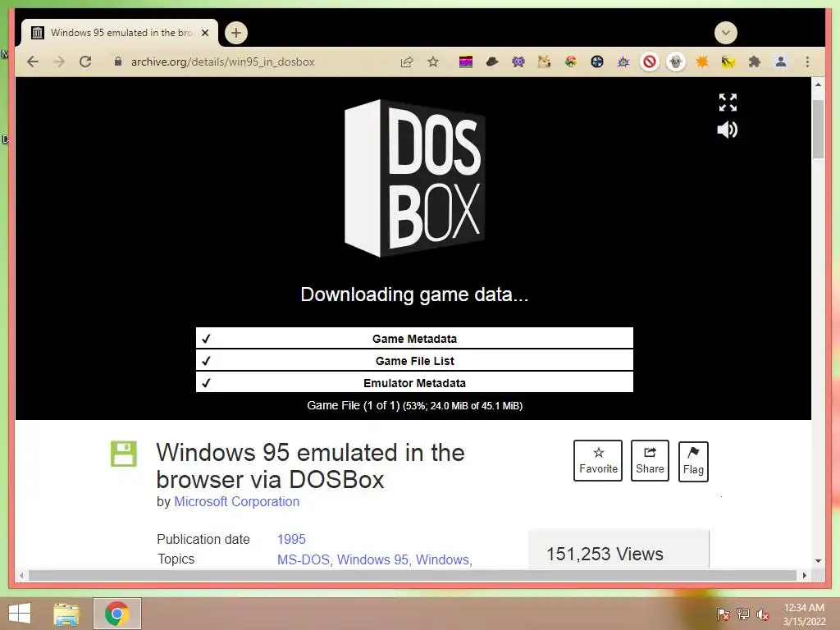
Task: Click the Game File List progress row
Action: [414, 361]
